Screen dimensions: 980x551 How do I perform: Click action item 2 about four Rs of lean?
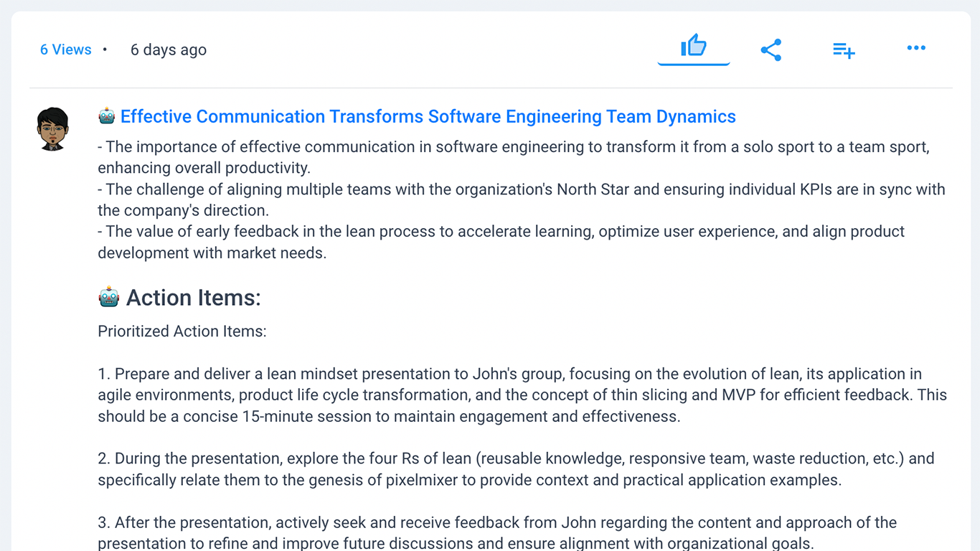coord(516,469)
